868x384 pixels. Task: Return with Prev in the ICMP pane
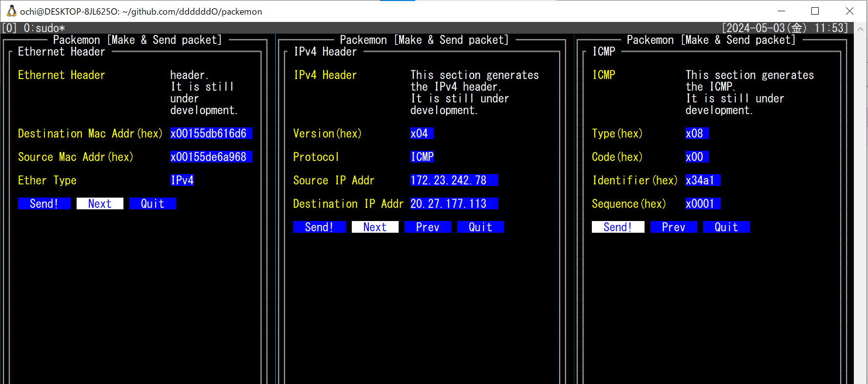tap(673, 227)
